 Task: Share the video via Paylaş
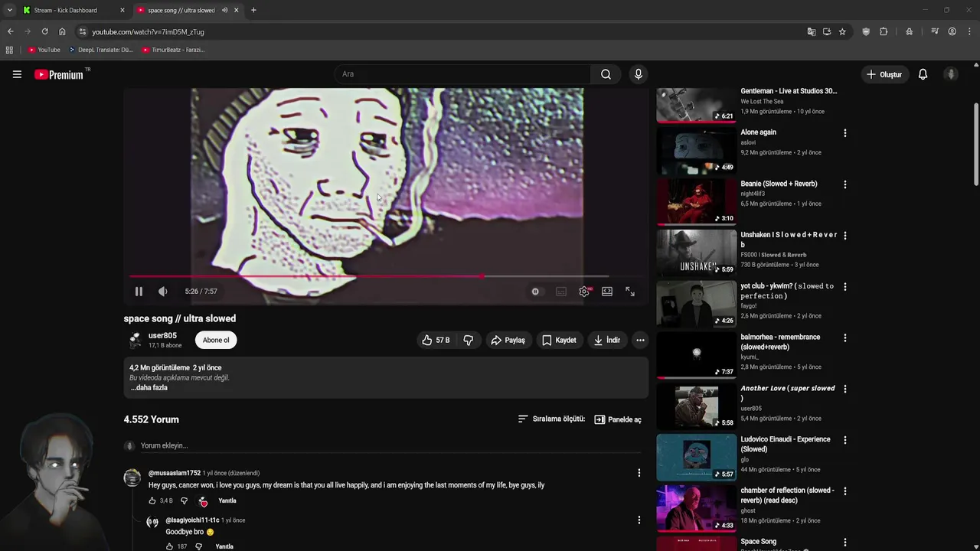point(508,340)
